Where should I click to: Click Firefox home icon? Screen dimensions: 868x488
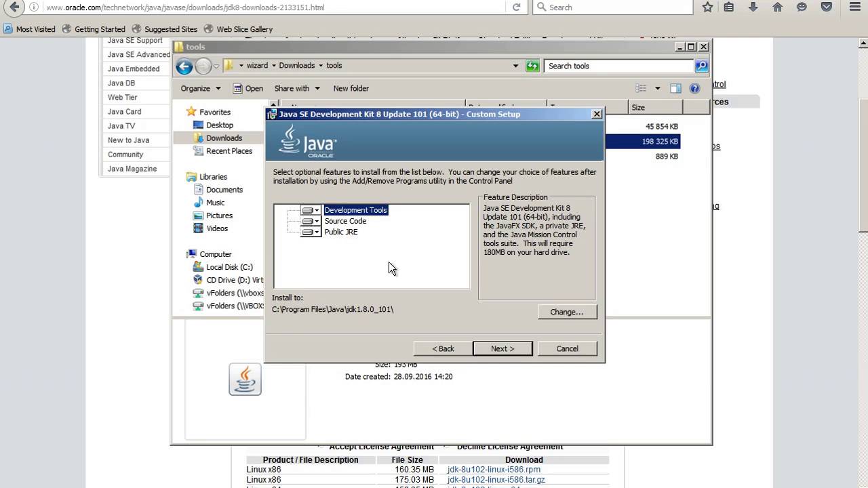pos(778,7)
